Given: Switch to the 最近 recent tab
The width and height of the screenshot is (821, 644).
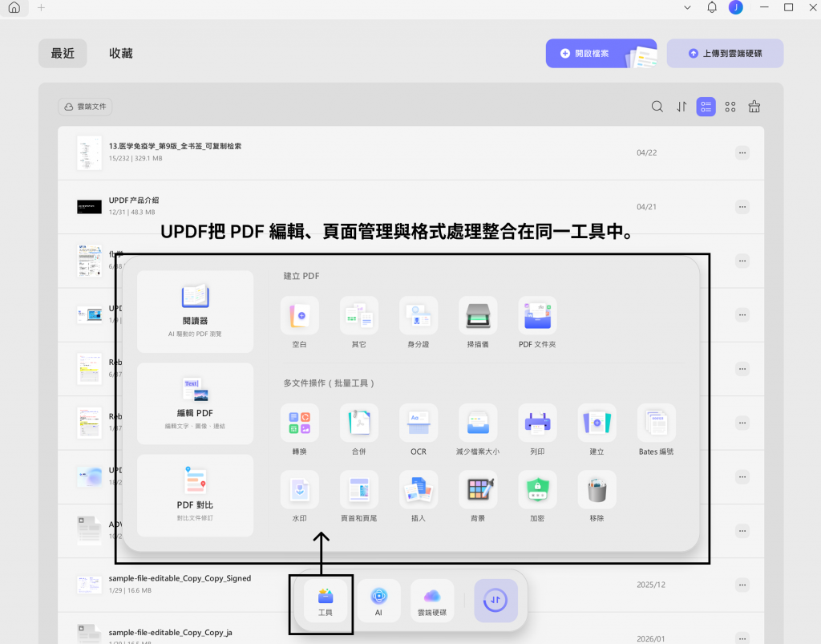Looking at the screenshot, I should pyautogui.click(x=63, y=54).
